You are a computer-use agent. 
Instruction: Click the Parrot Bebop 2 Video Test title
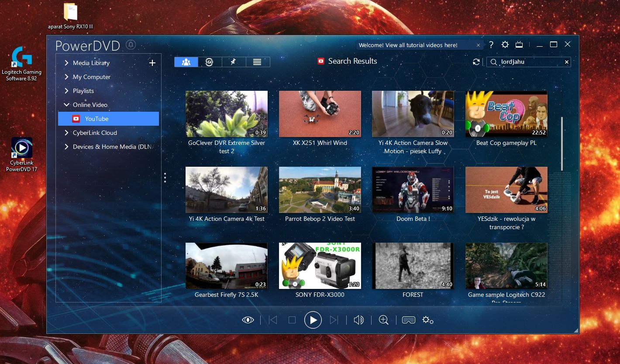point(320,219)
